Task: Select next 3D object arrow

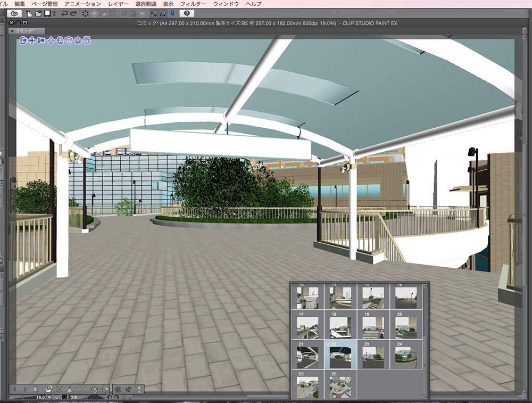Action: pyautogui.click(x=25, y=389)
